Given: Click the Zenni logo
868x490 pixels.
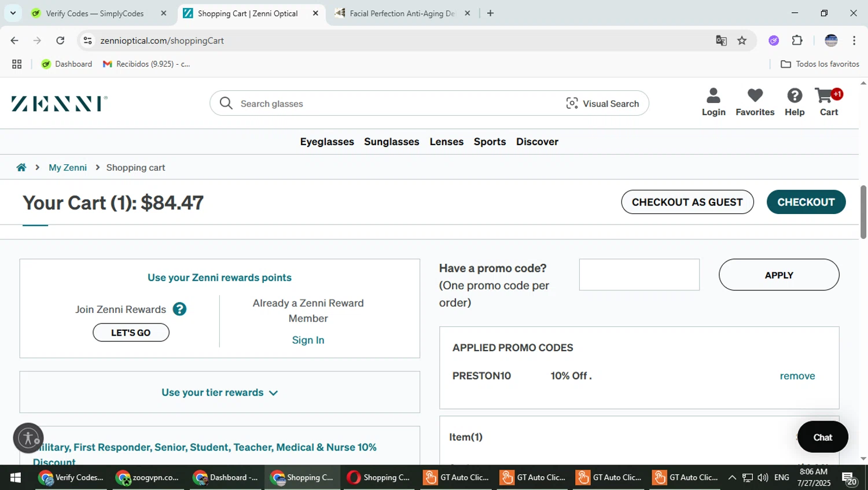Looking at the screenshot, I should click(x=59, y=104).
